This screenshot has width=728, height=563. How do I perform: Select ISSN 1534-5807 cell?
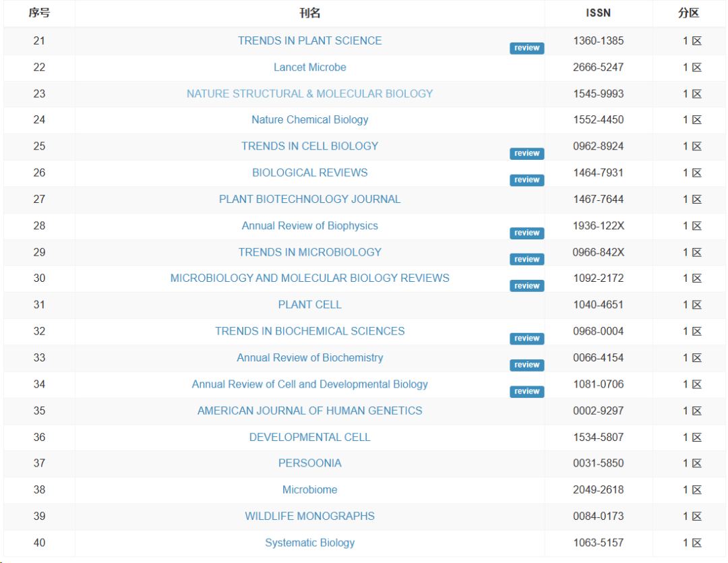click(x=598, y=437)
